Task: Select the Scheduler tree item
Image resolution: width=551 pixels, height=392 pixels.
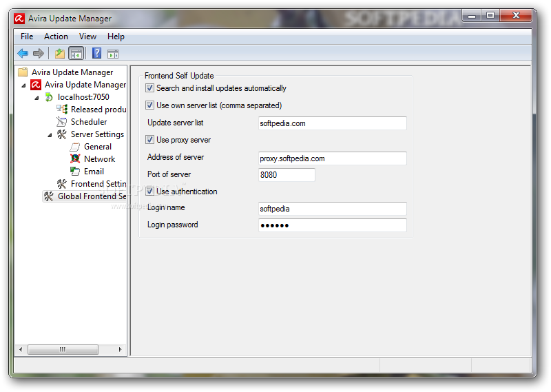Action: tap(89, 122)
